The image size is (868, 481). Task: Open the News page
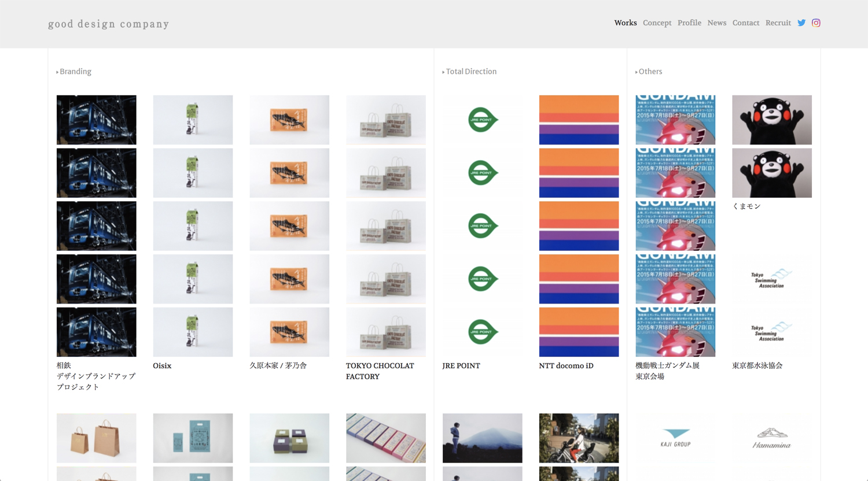(717, 23)
